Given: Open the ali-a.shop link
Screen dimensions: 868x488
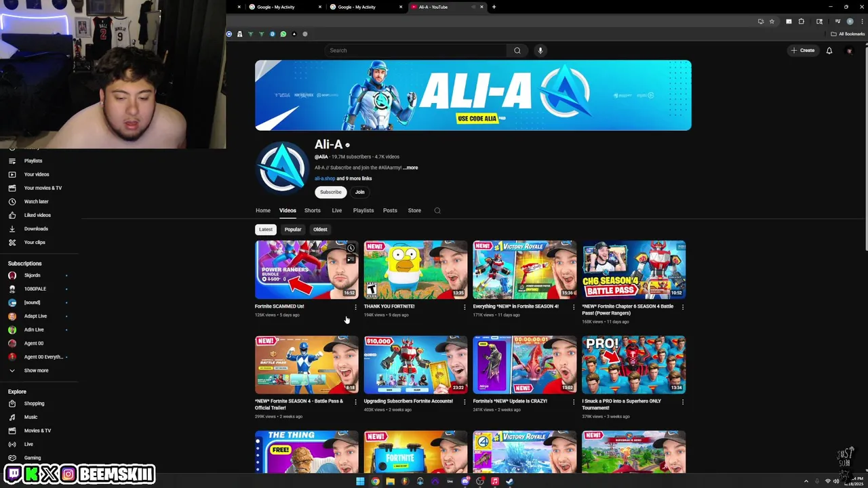Looking at the screenshot, I should tap(325, 178).
